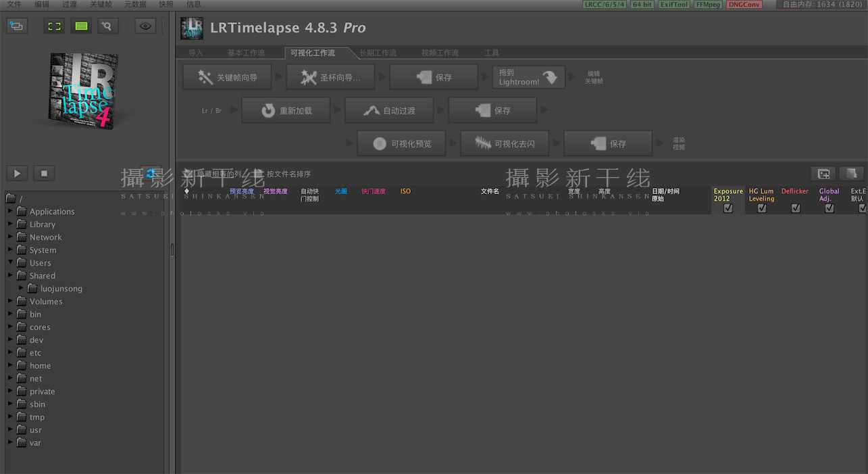Viewport: 868px width, 474px height.
Task: Toggle the eye preview visibility icon
Action: [145, 26]
